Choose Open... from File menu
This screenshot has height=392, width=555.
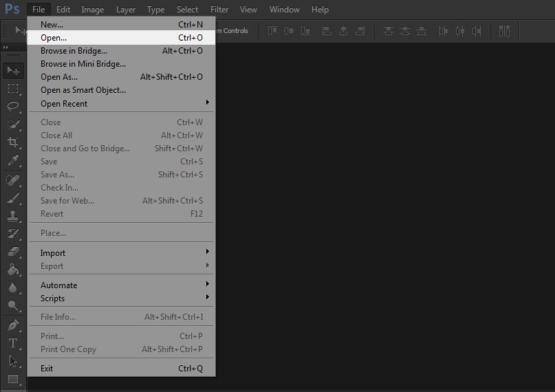click(x=121, y=38)
